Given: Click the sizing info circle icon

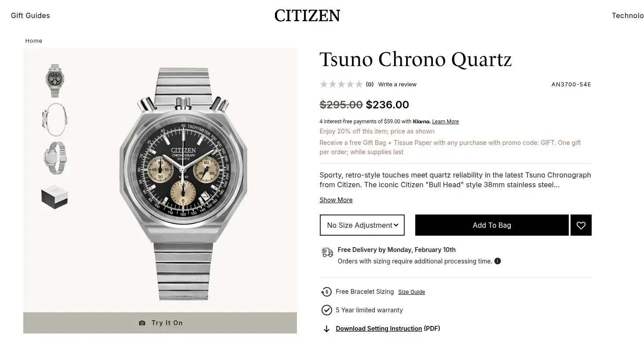Looking at the screenshot, I should pyautogui.click(x=498, y=261).
